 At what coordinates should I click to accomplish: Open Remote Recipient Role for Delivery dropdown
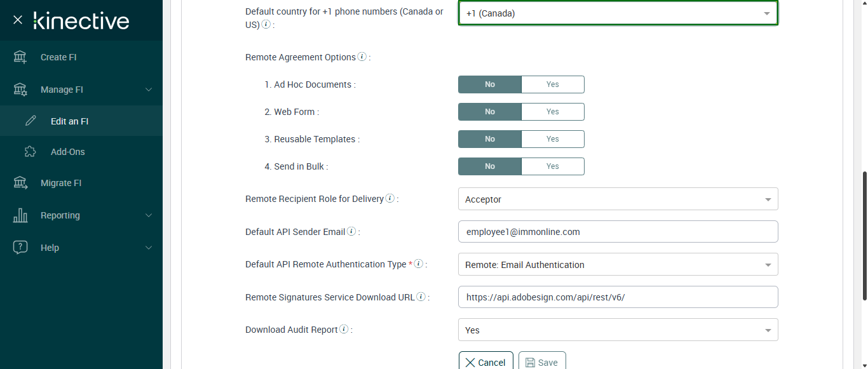618,199
